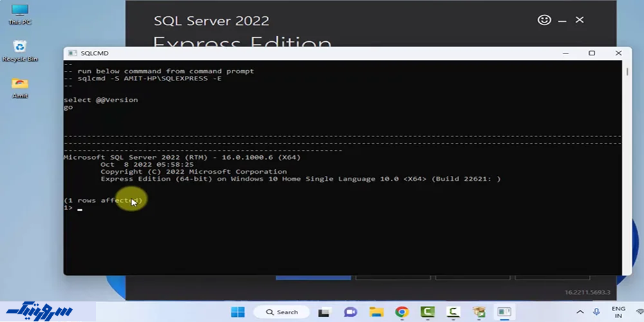This screenshot has height=322, width=644.
Task: Open the installer package taskbar icon
Action: [478, 312]
